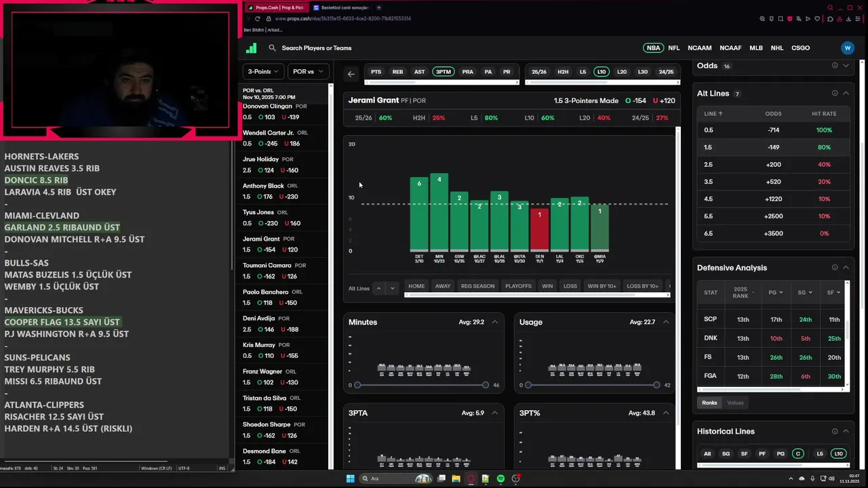
Task: Sort Alt Lines by LINE column
Action: click(x=713, y=114)
